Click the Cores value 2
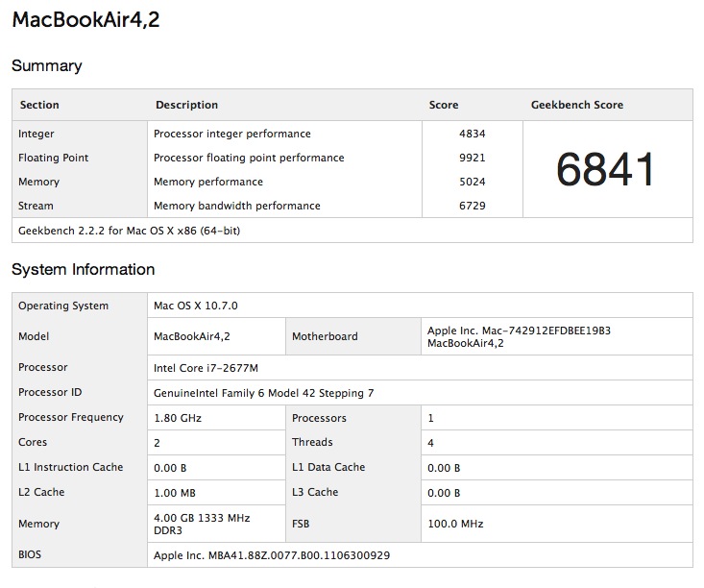The width and height of the screenshot is (704, 588). point(157,443)
